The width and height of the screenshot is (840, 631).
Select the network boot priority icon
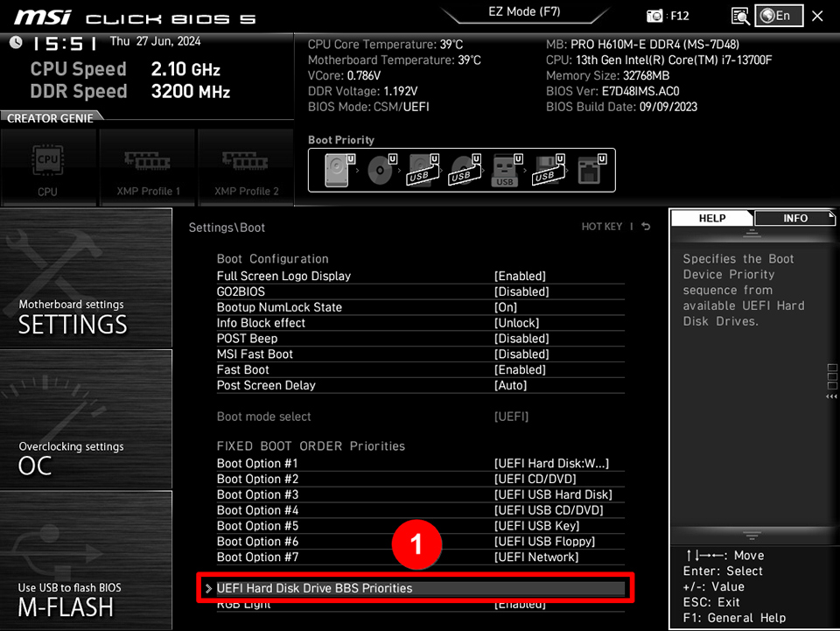click(591, 170)
